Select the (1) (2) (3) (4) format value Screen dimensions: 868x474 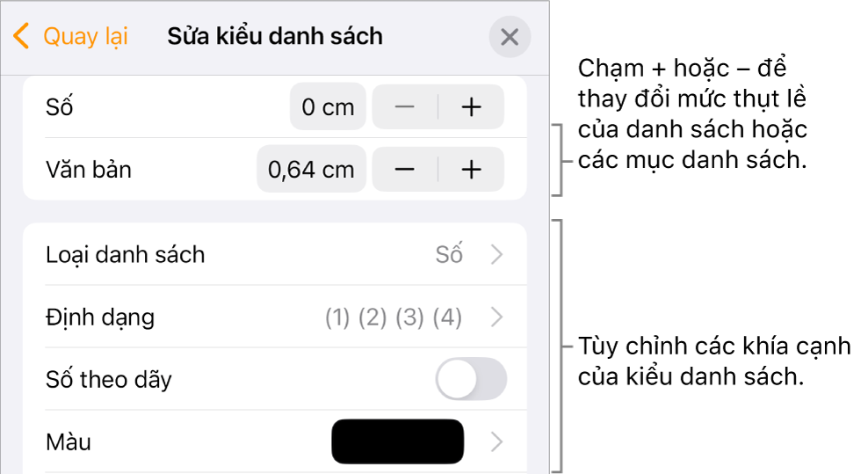[394, 317]
